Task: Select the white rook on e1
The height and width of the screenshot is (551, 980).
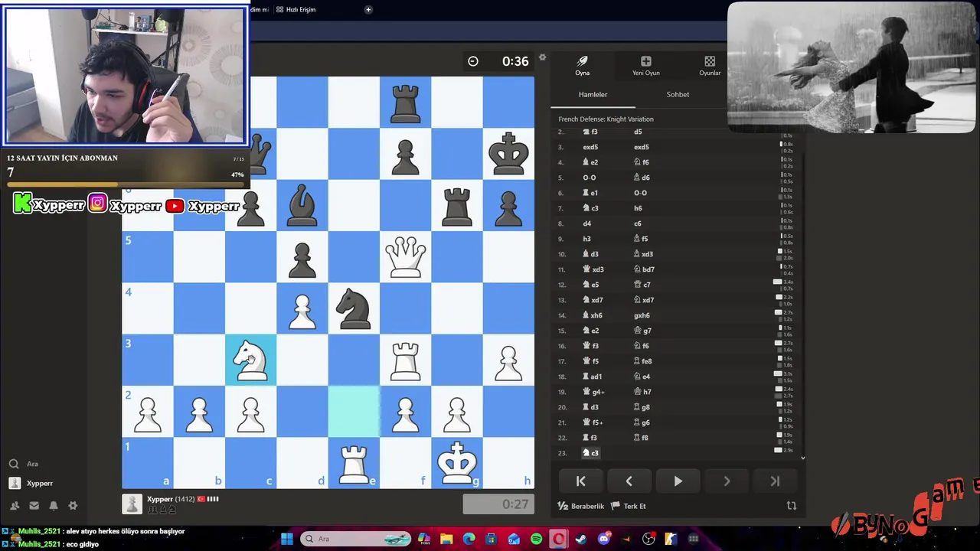Action: pyautogui.click(x=354, y=463)
